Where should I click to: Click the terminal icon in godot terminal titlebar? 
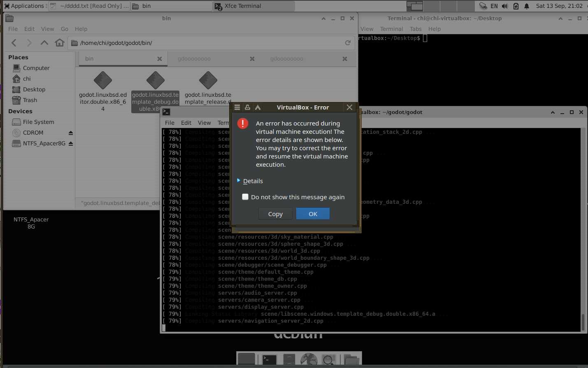point(166,112)
